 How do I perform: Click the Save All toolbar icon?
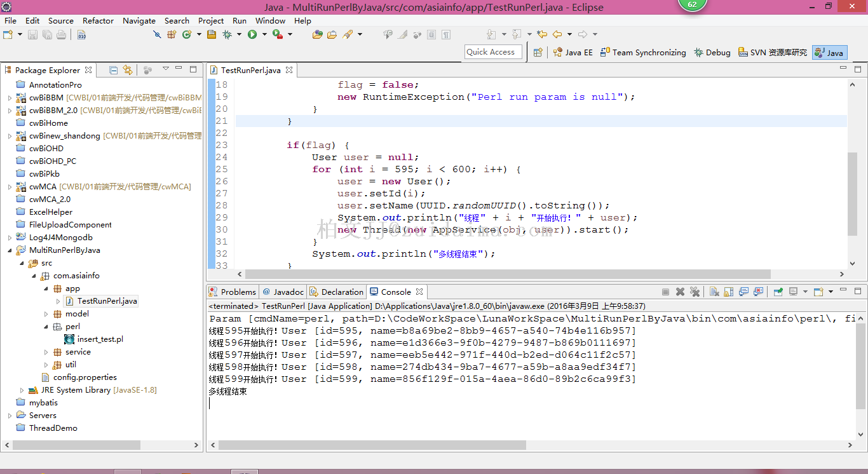[x=47, y=34]
